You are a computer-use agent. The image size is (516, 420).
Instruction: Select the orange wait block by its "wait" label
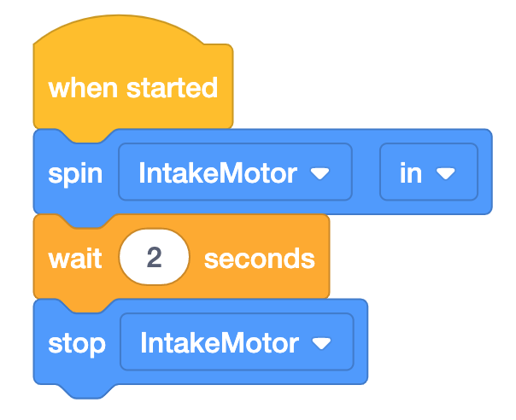point(75,258)
